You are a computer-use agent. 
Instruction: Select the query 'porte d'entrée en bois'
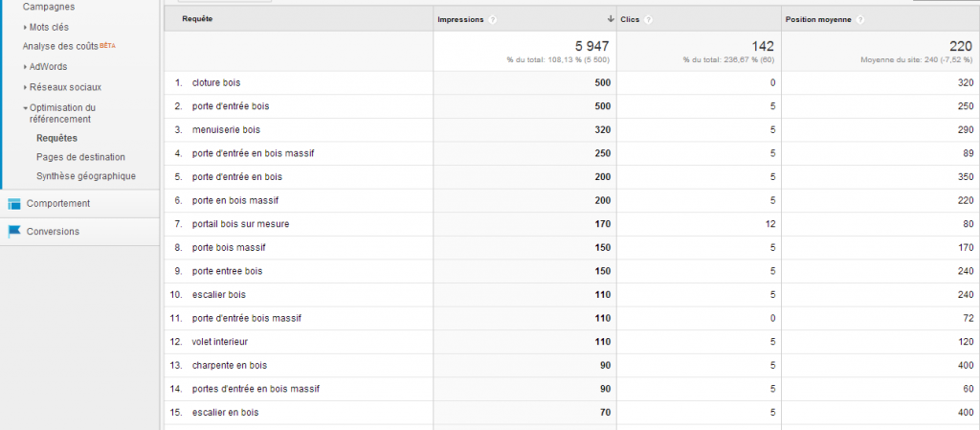237,177
